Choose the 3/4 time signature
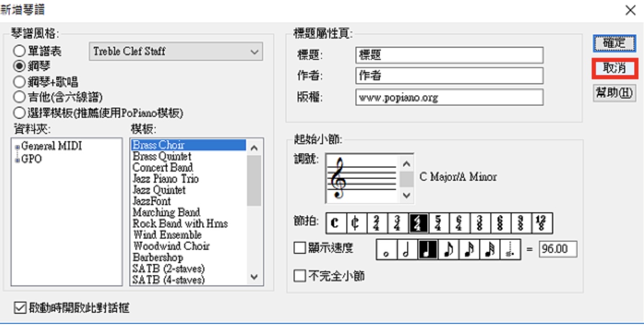The height and width of the screenshot is (327, 644). click(x=398, y=223)
